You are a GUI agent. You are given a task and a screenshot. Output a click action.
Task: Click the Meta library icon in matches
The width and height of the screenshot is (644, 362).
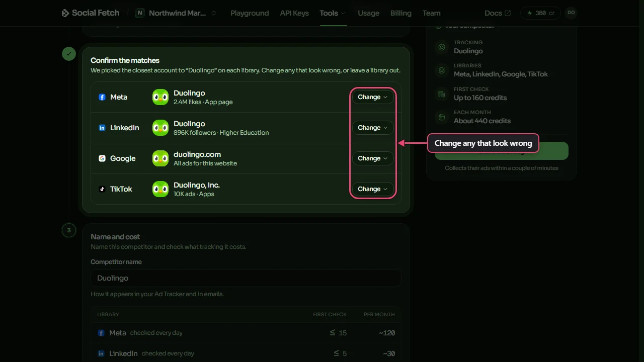coord(102,97)
